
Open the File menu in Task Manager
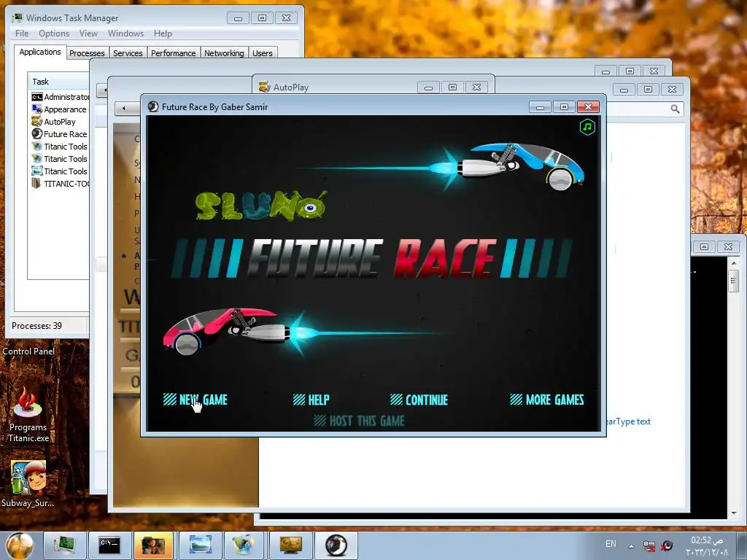pos(22,34)
